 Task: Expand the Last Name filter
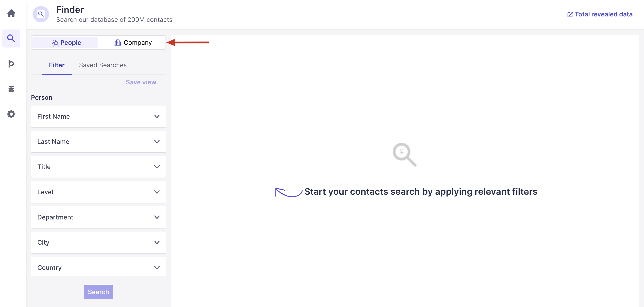(98, 142)
